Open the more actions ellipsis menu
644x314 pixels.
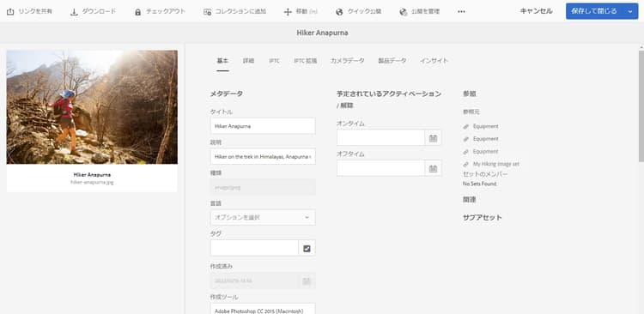461,11
